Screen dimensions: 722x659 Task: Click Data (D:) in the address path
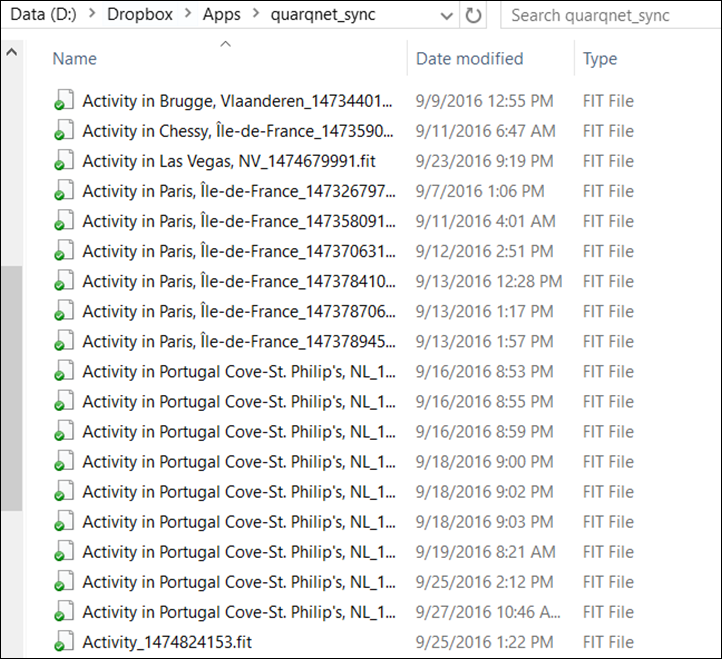coord(44,16)
